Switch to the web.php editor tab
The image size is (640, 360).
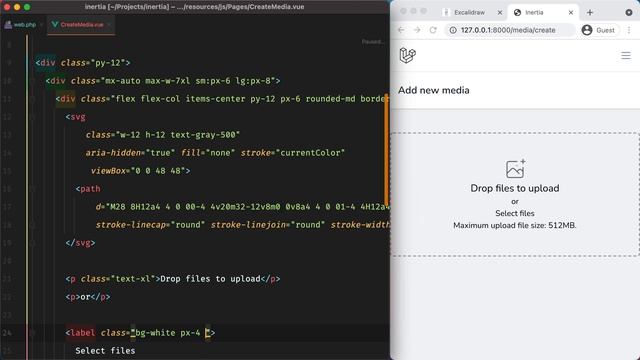click(x=21, y=24)
